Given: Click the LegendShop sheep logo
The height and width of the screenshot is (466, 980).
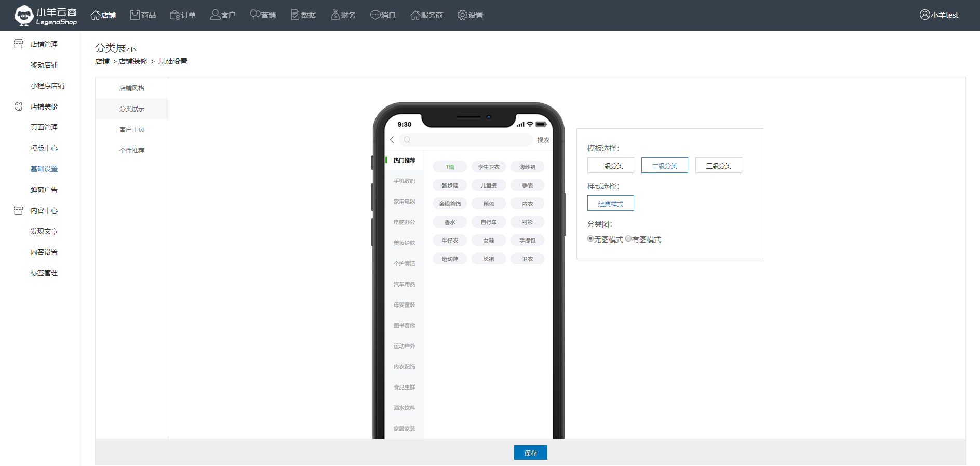Looking at the screenshot, I should (x=24, y=16).
